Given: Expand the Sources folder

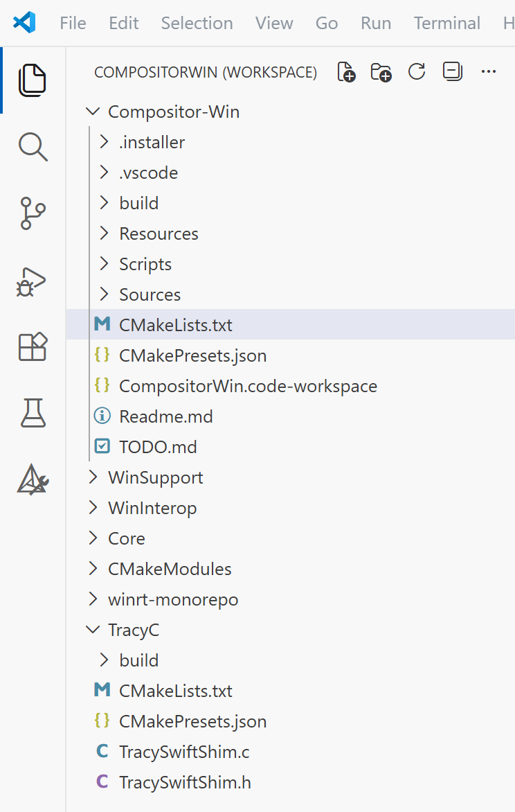Looking at the screenshot, I should (x=150, y=294).
